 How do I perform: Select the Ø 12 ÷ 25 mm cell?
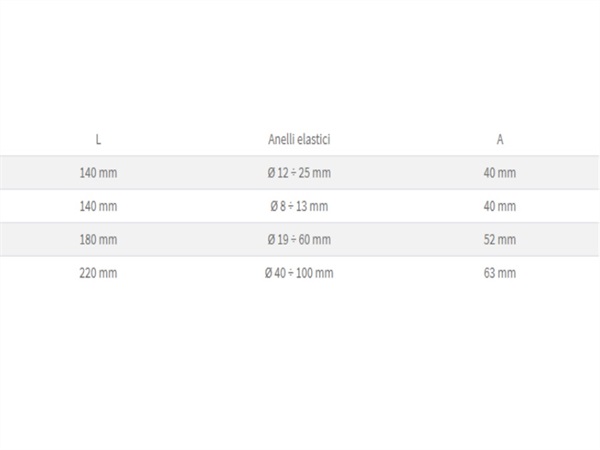coord(299,173)
